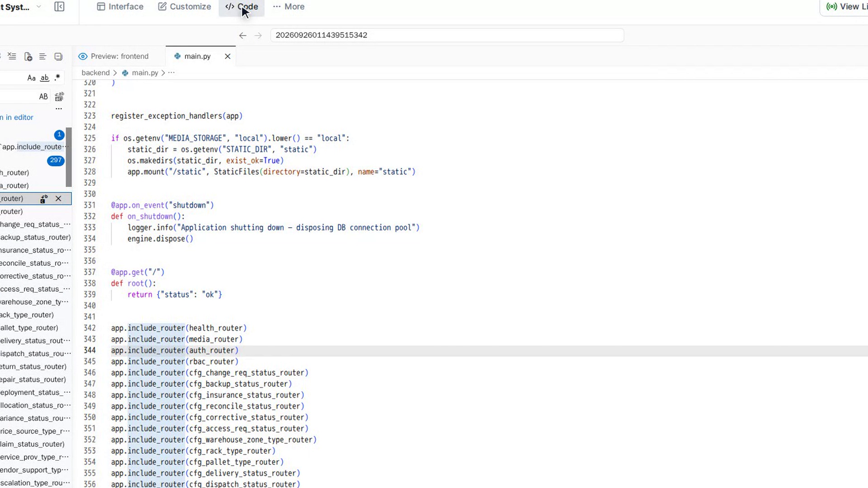
Task: Open the More menu
Action: 289,7
